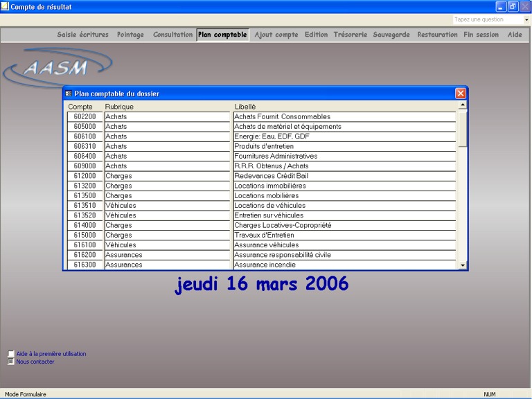532x399 pixels.
Task: Click the Aide à la première utilisation link
Action: (x=51, y=354)
